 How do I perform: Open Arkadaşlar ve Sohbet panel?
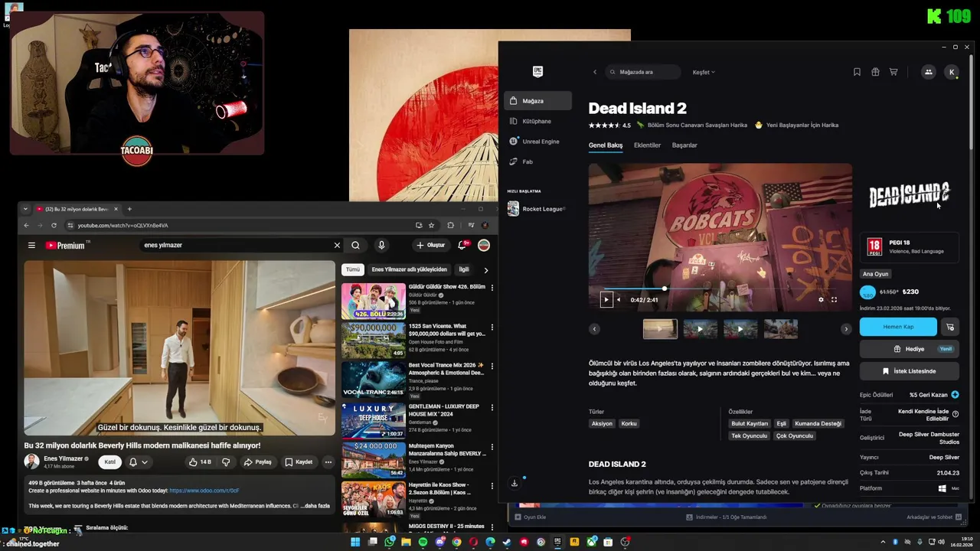[x=933, y=517]
